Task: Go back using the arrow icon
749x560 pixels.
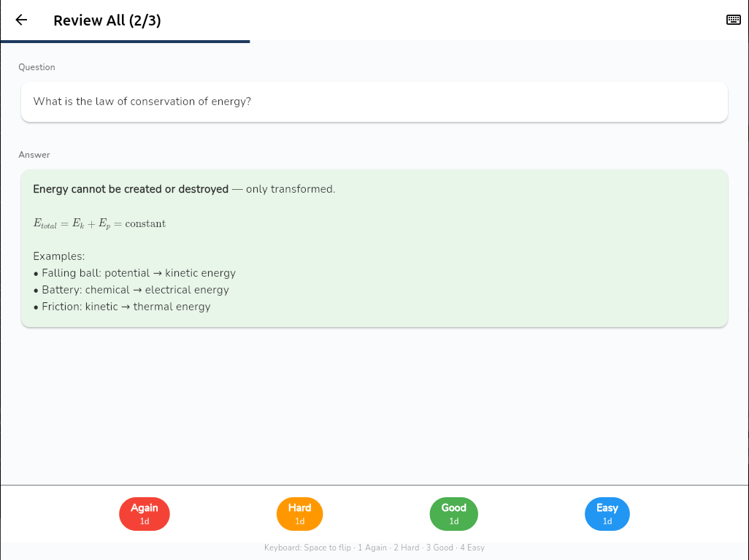Action: (x=21, y=20)
